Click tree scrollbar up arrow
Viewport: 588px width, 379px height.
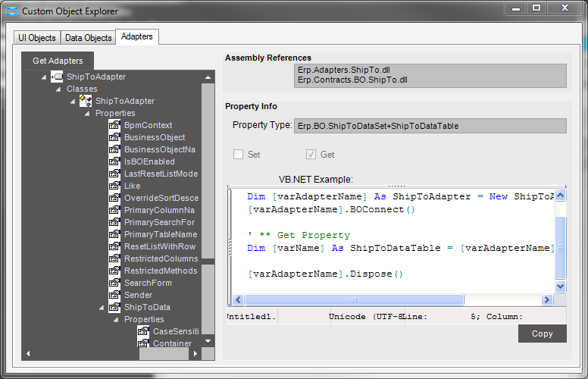pyautogui.click(x=208, y=77)
